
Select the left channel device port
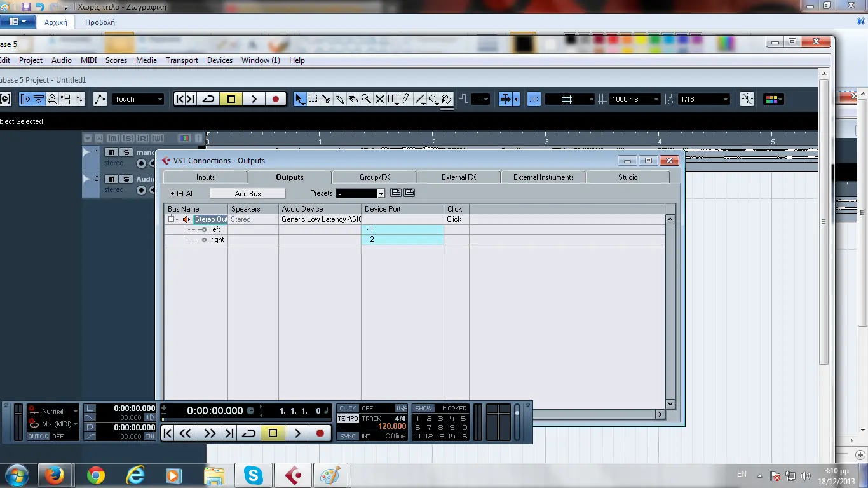coord(403,229)
